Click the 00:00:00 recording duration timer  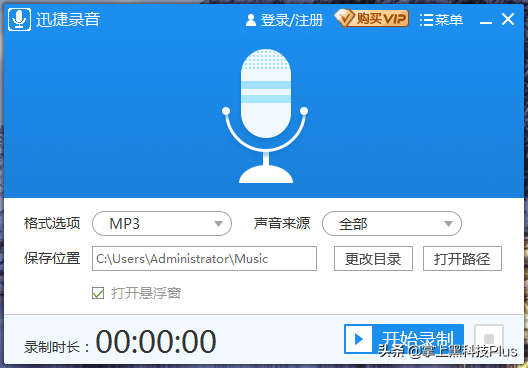click(x=156, y=341)
